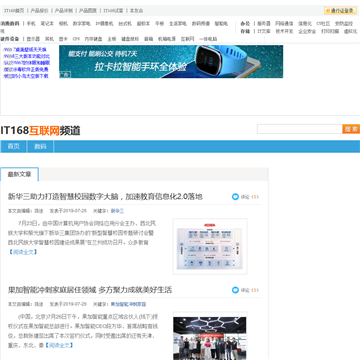This screenshot has height=360, width=360.
Task: Click the orange 搜索 button
Action: (x=351, y=129)
